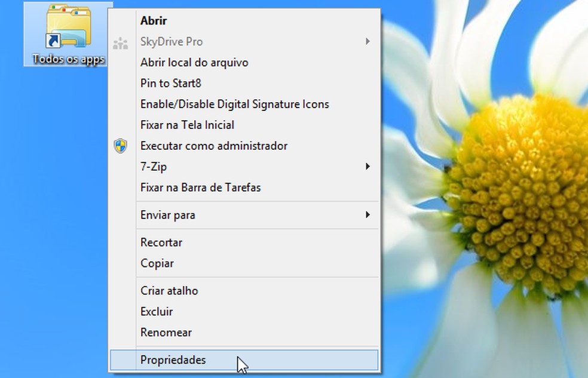This screenshot has width=588, height=378.
Task: Choose Pin to Start8
Action: point(244,83)
